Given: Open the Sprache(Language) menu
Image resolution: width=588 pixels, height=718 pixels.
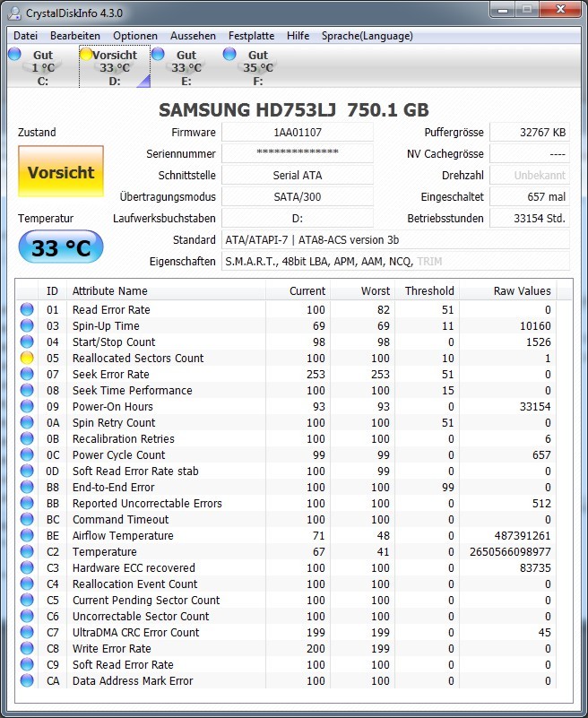Looking at the screenshot, I should coord(367,36).
